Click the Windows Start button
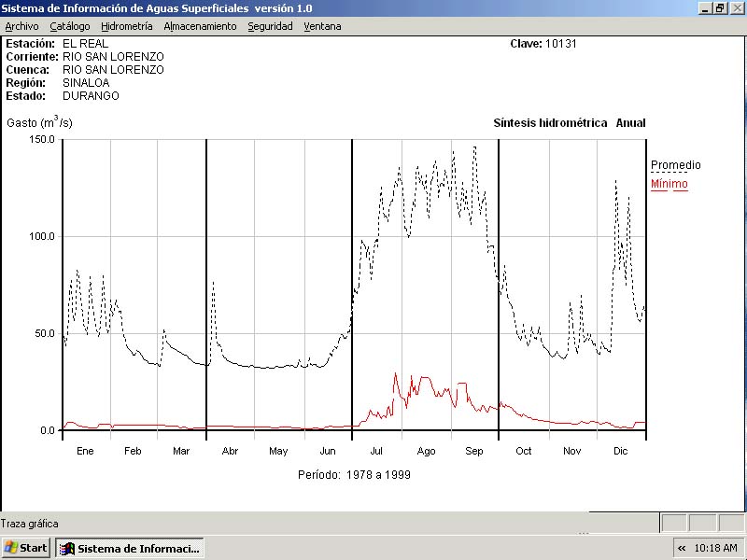The height and width of the screenshot is (560, 747). [26, 548]
